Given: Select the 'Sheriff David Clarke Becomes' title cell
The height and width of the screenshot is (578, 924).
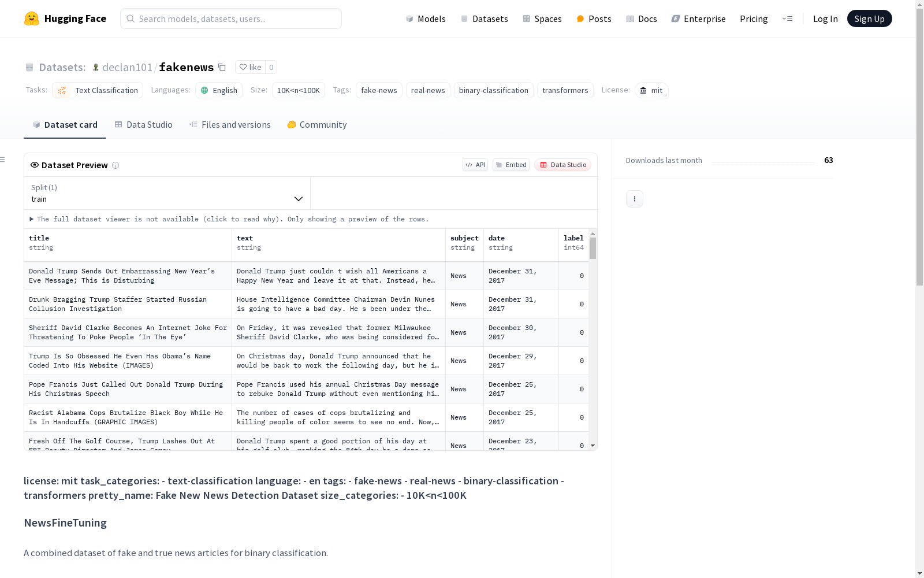Looking at the screenshot, I should point(128,332).
